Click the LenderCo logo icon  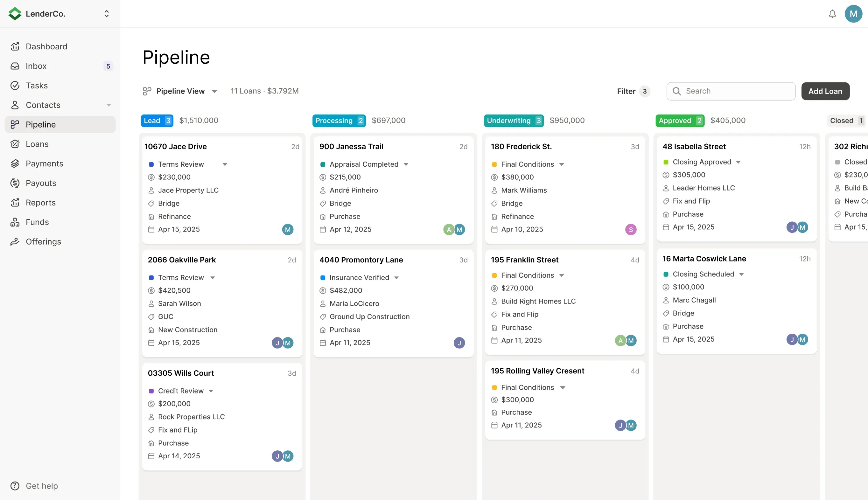click(x=15, y=14)
